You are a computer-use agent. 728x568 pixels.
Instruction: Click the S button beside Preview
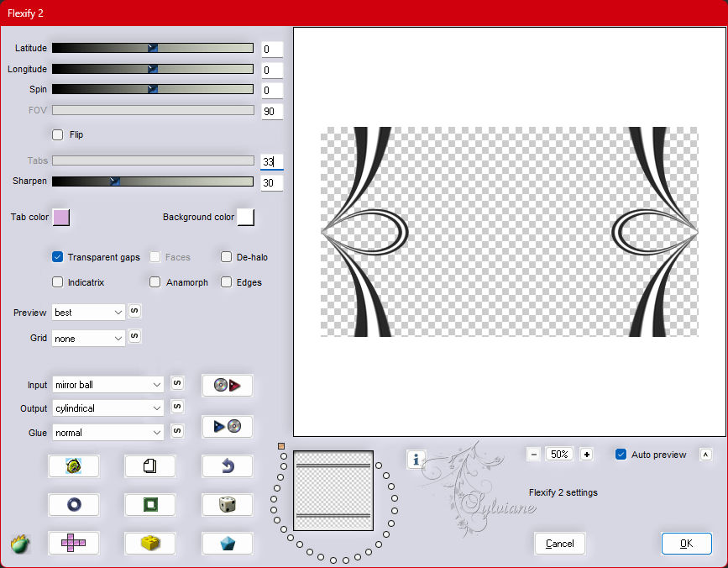click(134, 311)
